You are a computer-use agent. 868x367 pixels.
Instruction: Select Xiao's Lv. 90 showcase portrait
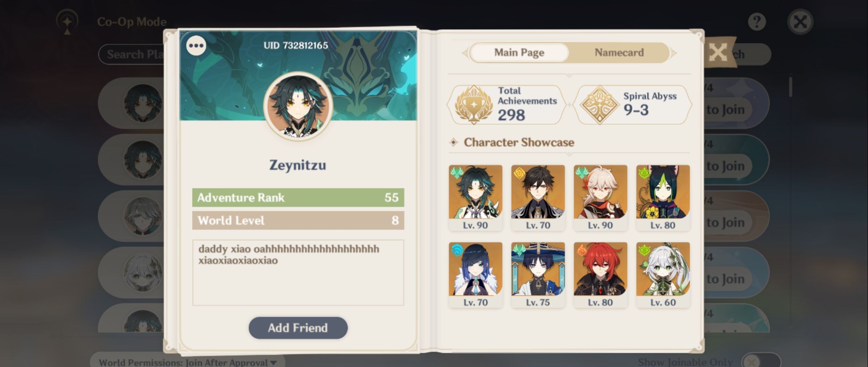point(475,198)
